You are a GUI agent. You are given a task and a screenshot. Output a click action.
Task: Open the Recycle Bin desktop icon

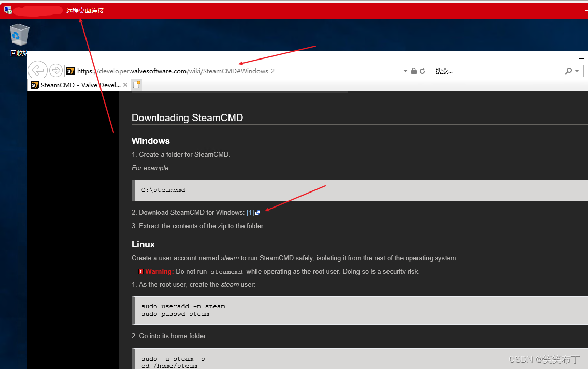coord(20,35)
